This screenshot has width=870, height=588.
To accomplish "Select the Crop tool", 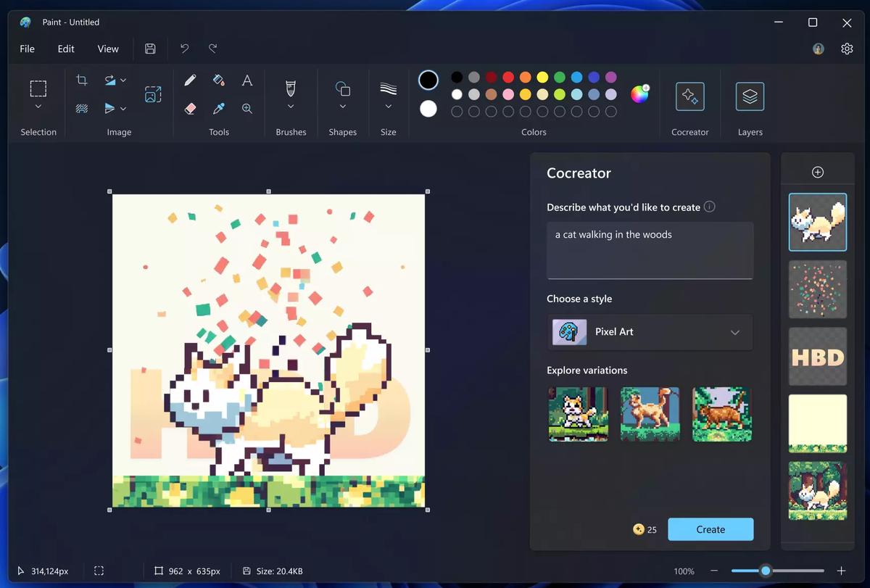I will click(x=82, y=80).
